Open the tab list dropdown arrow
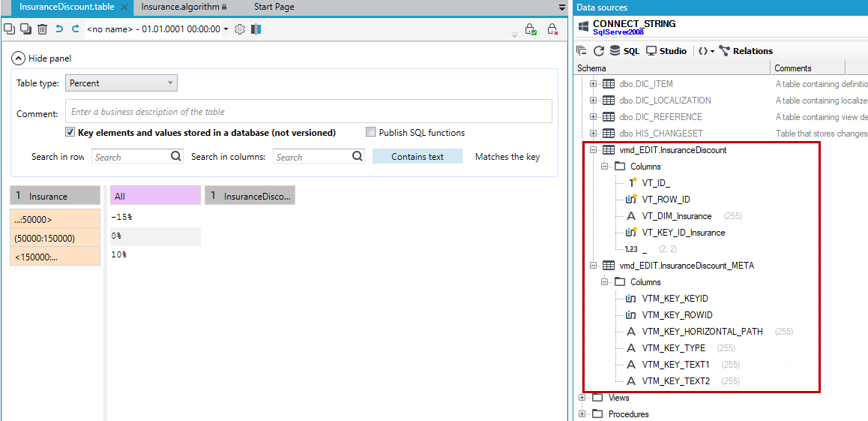Screen dimensions: 868x421 click(562, 8)
